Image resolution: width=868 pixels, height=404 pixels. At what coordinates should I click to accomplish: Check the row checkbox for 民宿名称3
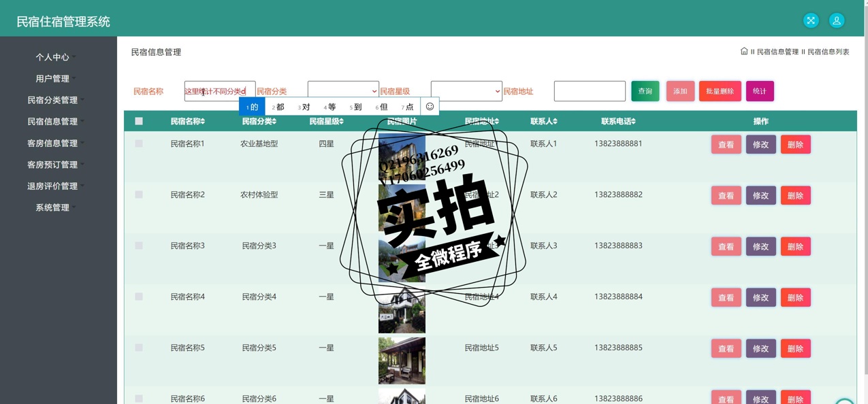pyautogui.click(x=139, y=246)
